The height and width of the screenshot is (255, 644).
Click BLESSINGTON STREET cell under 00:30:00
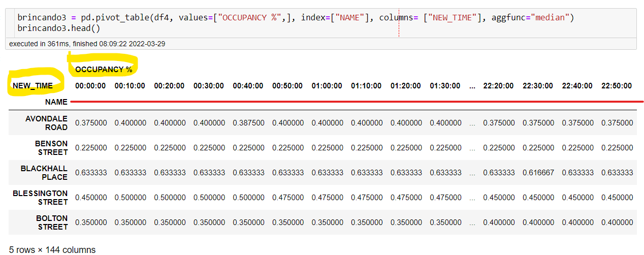(x=209, y=198)
